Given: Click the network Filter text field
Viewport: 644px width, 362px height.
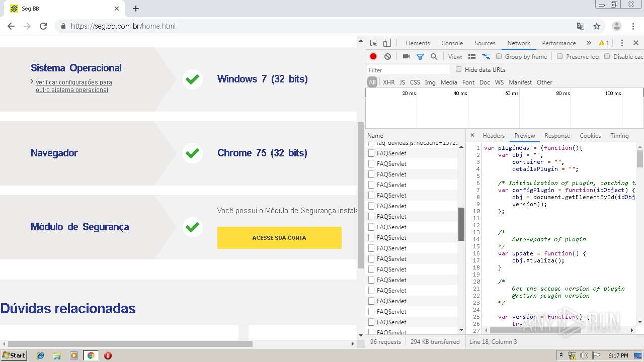Looking at the screenshot, I should 408,70.
